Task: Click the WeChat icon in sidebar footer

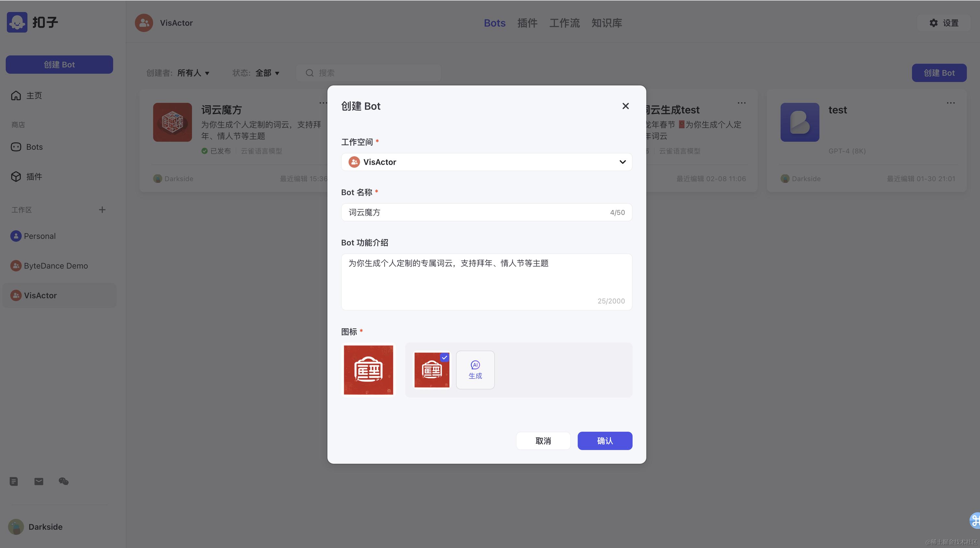Action: (64, 481)
